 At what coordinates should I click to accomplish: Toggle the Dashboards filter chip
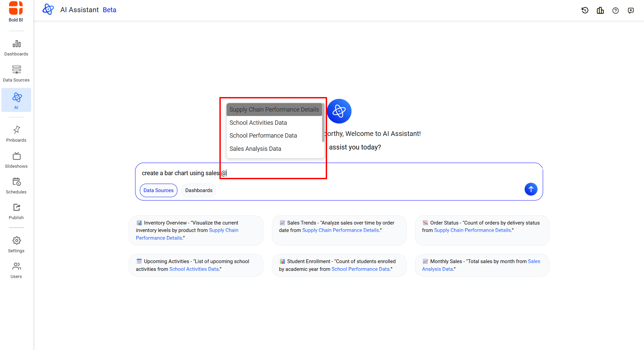(199, 190)
